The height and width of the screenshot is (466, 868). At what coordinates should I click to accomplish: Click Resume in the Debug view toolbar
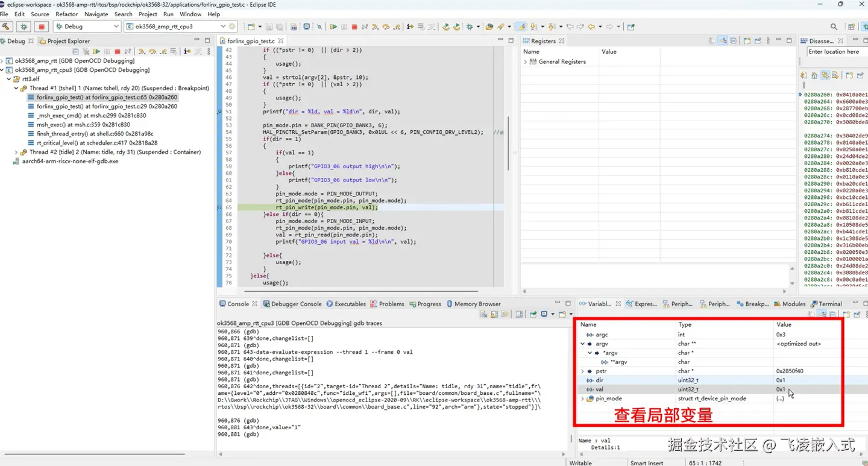pos(96,52)
